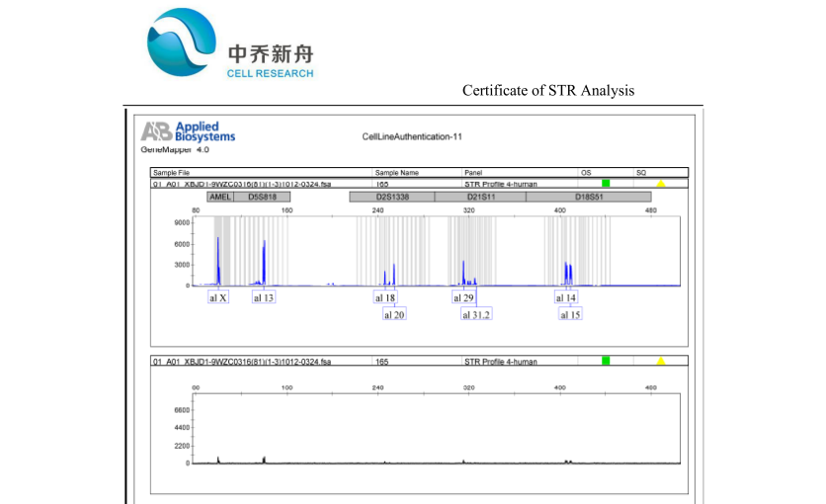Select the D2S1338 locus marker
826x504 pixels.
click(392, 198)
